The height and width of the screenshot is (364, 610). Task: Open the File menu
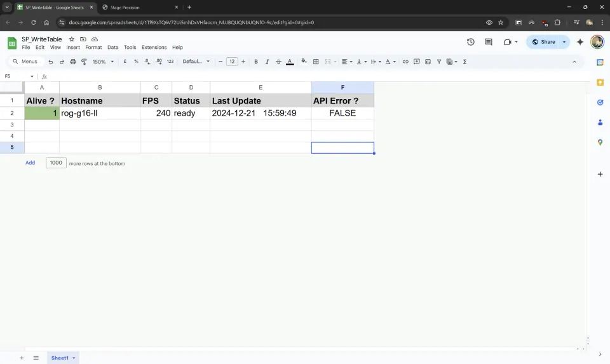[25, 48]
